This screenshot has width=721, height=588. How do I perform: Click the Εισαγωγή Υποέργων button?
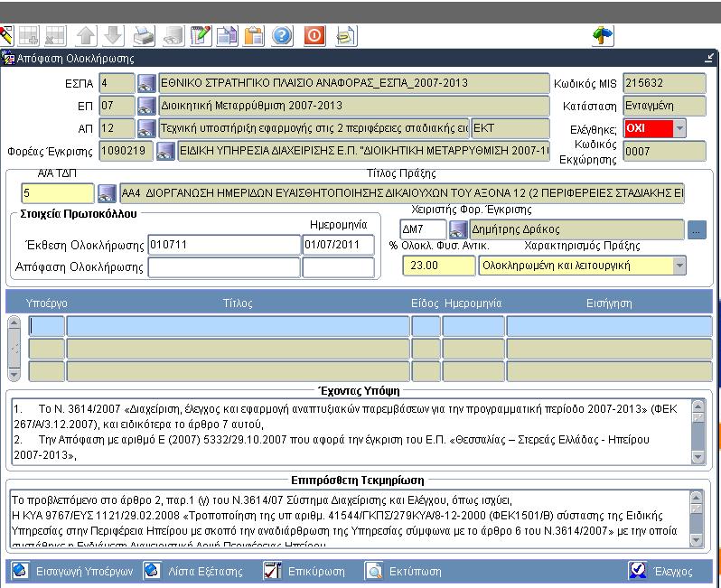(x=71, y=572)
